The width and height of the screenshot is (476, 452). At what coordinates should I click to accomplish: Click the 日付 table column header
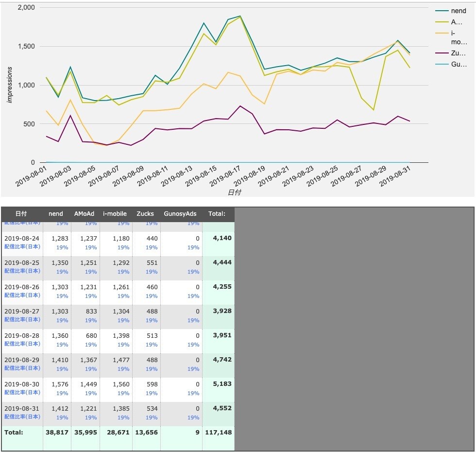21,213
